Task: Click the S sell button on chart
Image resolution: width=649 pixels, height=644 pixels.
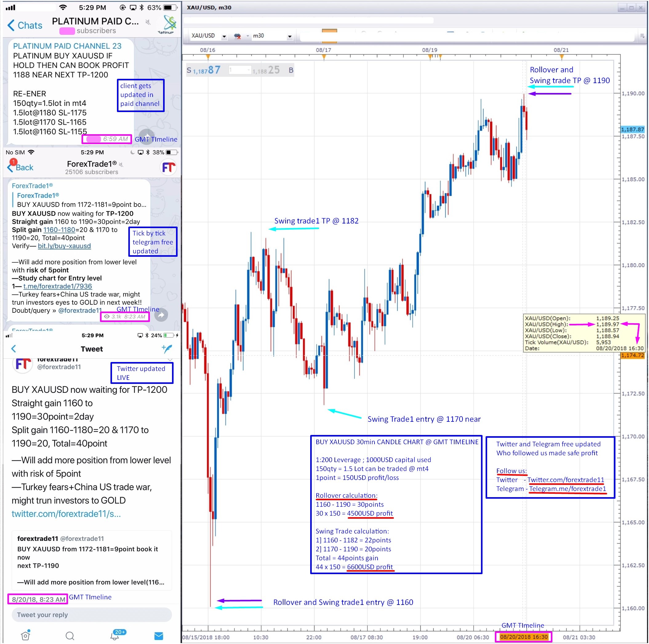Action: pos(189,70)
